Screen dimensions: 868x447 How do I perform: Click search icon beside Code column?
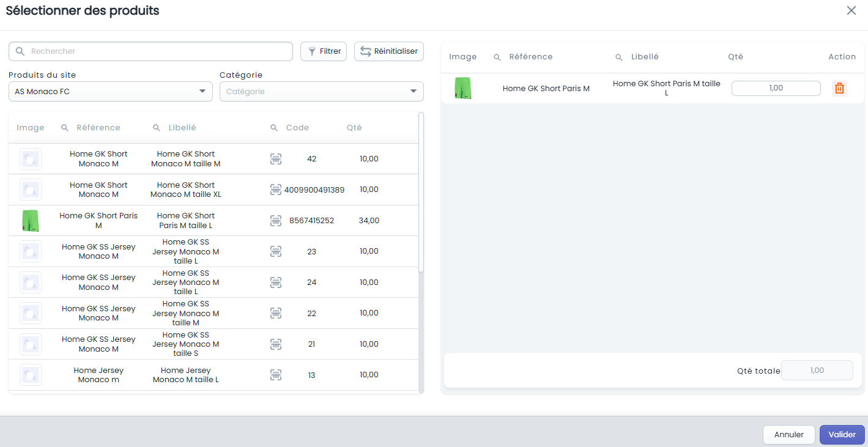274,128
